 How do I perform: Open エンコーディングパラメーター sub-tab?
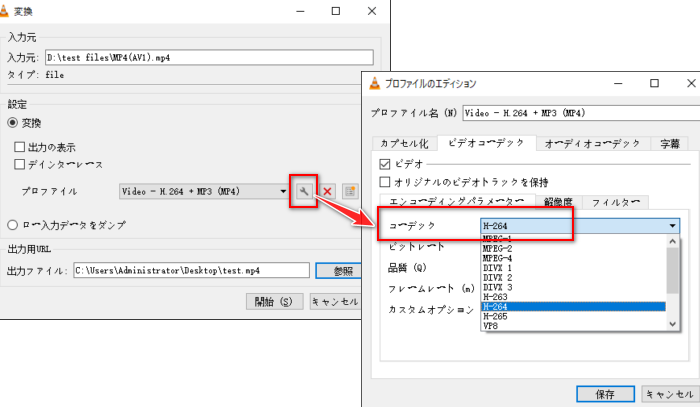(457, 202)
